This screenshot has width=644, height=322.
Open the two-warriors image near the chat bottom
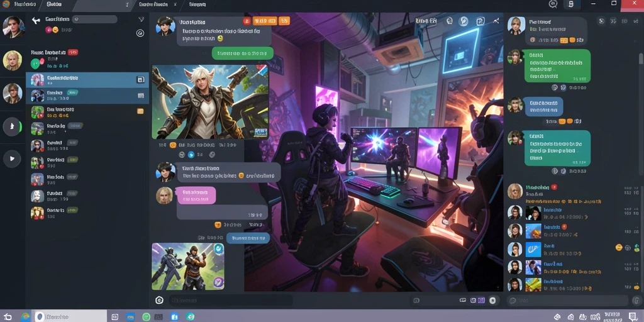[189, 267]
